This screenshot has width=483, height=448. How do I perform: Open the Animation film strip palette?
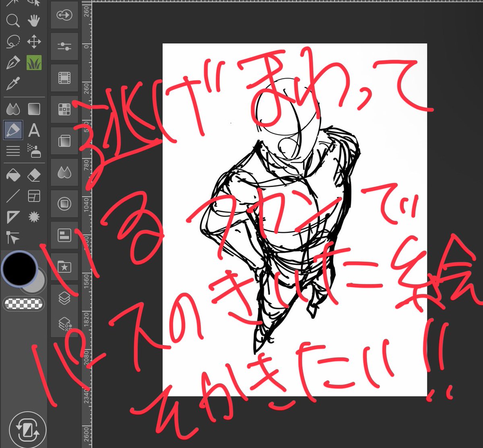pos(64,78)
